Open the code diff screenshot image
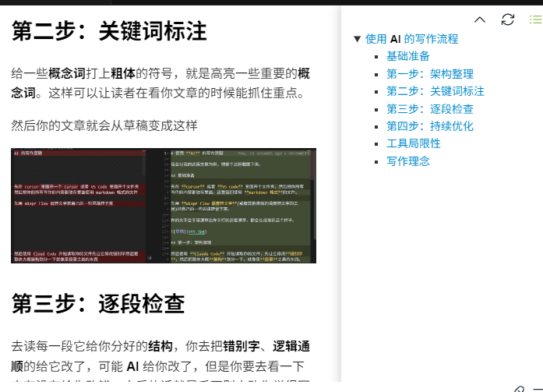 tap(164, 205)
